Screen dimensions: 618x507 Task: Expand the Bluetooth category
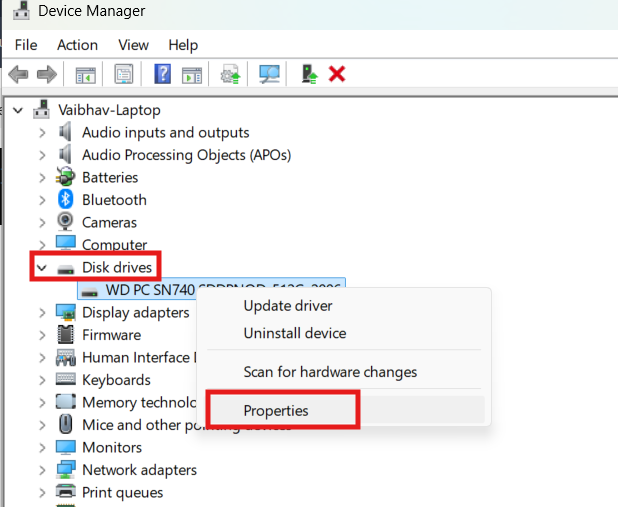pyautogui.click(x=41, y=200)
